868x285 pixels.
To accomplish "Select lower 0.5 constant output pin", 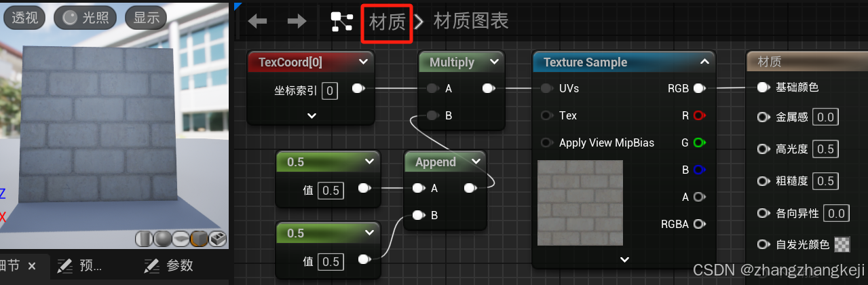I will pos(364,259).
